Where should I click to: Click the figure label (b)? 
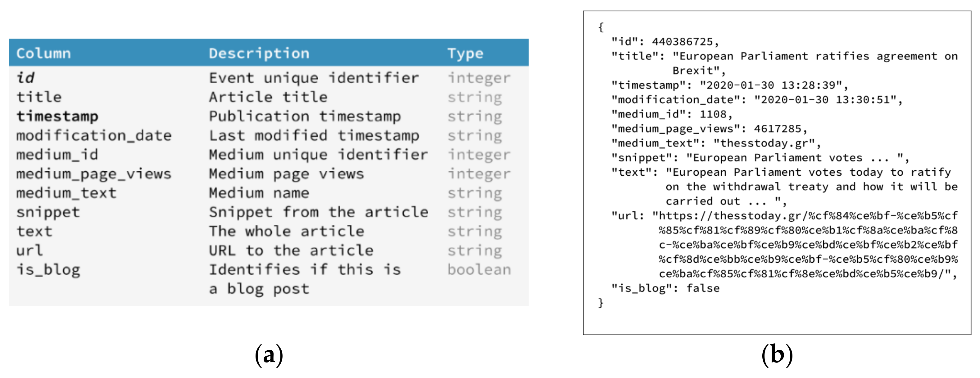777,355
